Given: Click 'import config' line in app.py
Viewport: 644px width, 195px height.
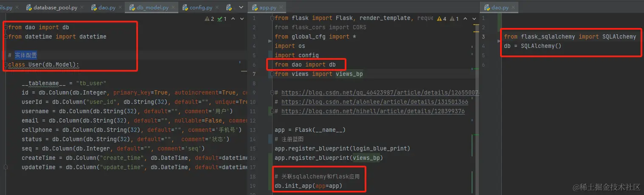Looking at the screenshot, I should click(x=297, y=55).
